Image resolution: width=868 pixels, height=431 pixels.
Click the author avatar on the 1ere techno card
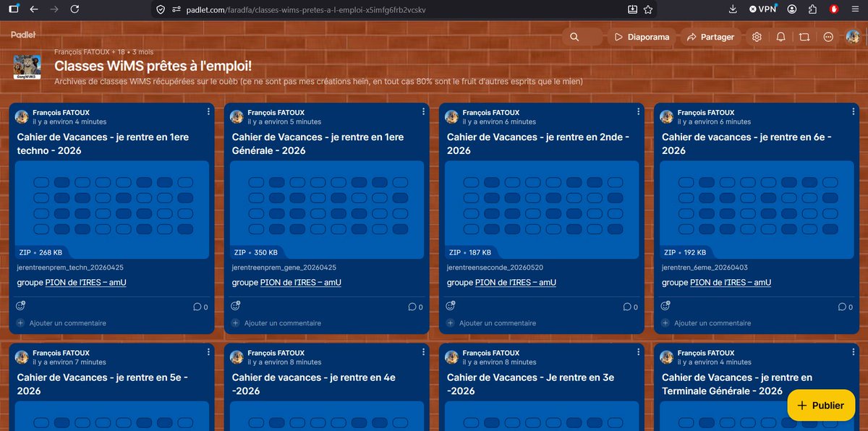(x=22, y=117)
